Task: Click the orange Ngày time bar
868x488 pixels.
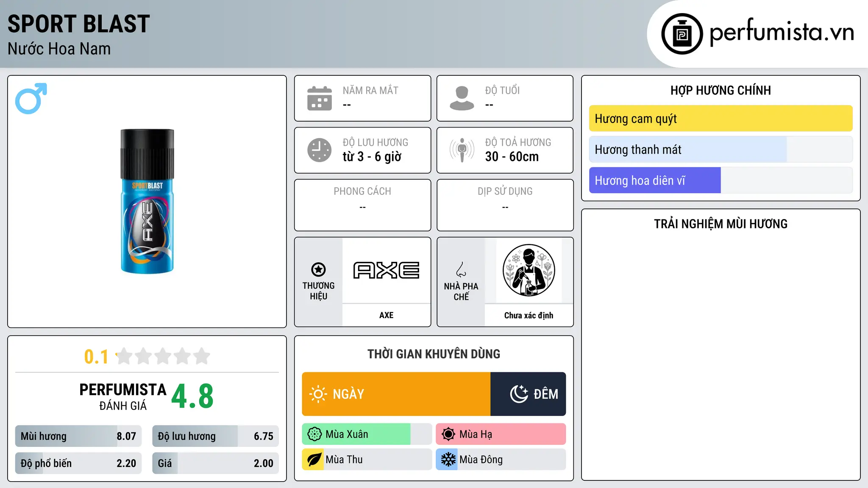Action: pyautogui.click(x=396, y=394)
